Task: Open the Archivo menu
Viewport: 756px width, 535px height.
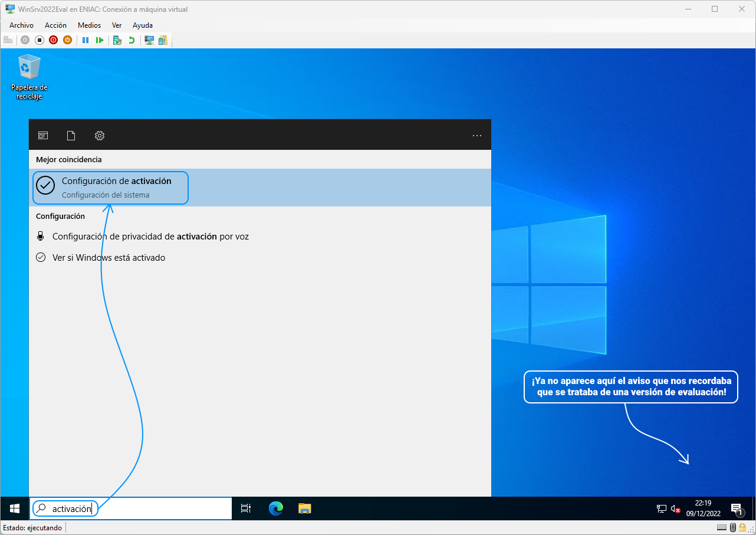Action: point(21,25)
